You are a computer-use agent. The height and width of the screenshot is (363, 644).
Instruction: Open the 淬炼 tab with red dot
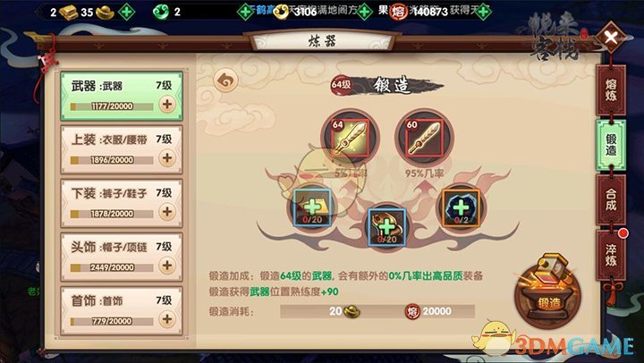611,255
